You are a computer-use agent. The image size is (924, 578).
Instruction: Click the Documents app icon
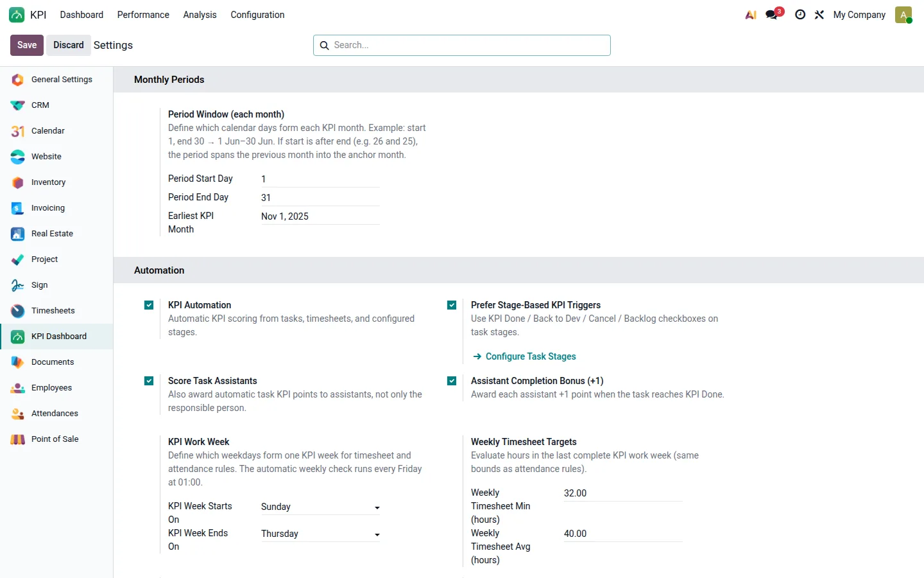tap(18, 362)
